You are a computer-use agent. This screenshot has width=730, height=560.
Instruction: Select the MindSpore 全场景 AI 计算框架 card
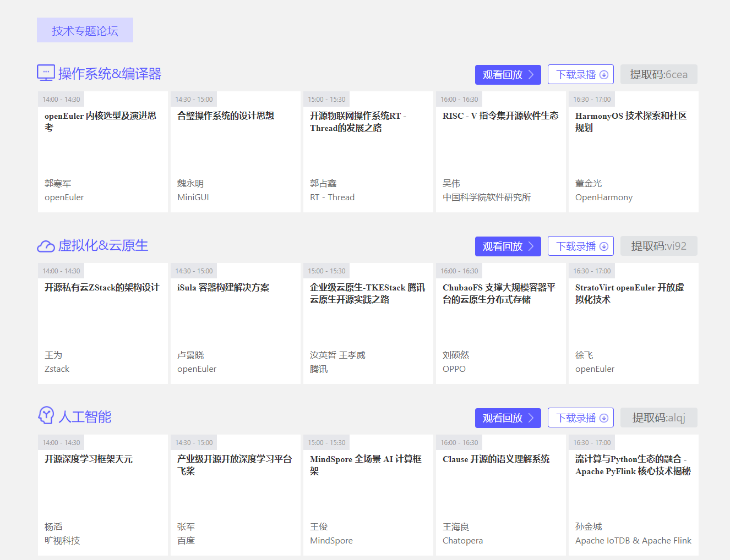(x=368, y=495)
